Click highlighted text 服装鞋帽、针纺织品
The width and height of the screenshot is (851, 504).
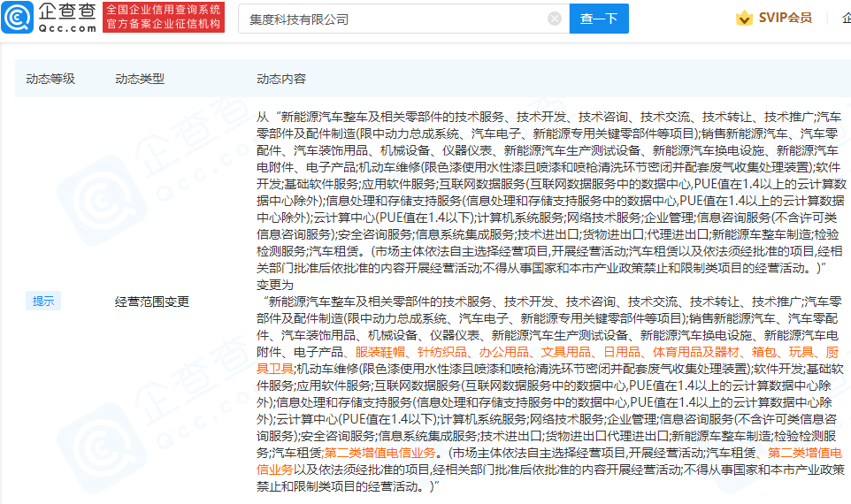pyautogui.click(x=410, y=352)
